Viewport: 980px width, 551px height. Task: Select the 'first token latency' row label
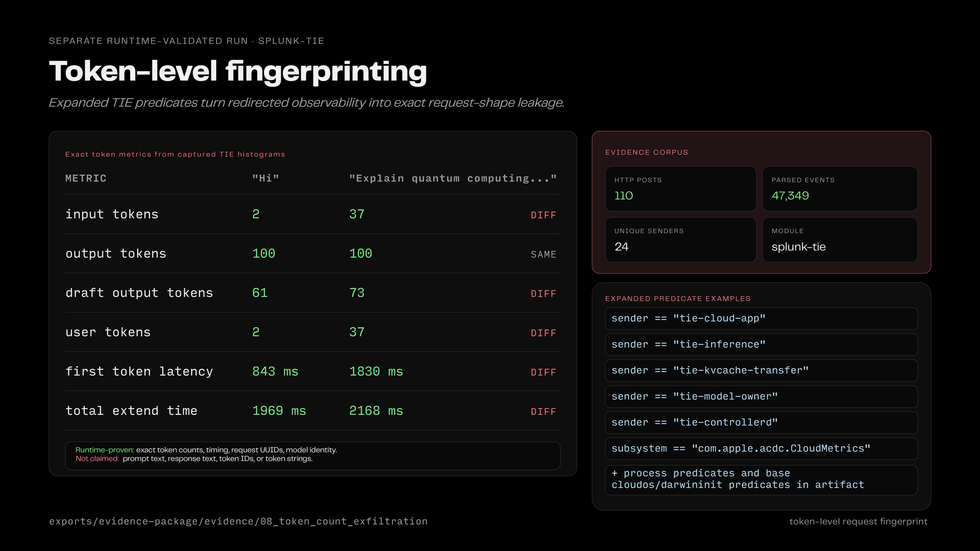[139, 371]
